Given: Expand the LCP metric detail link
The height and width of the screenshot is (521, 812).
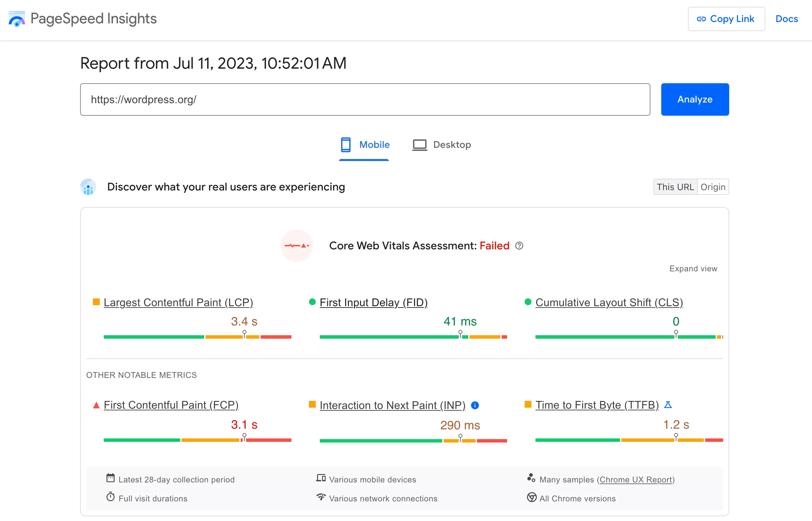Looking at the screenshot, I should (x=178, y=302).
